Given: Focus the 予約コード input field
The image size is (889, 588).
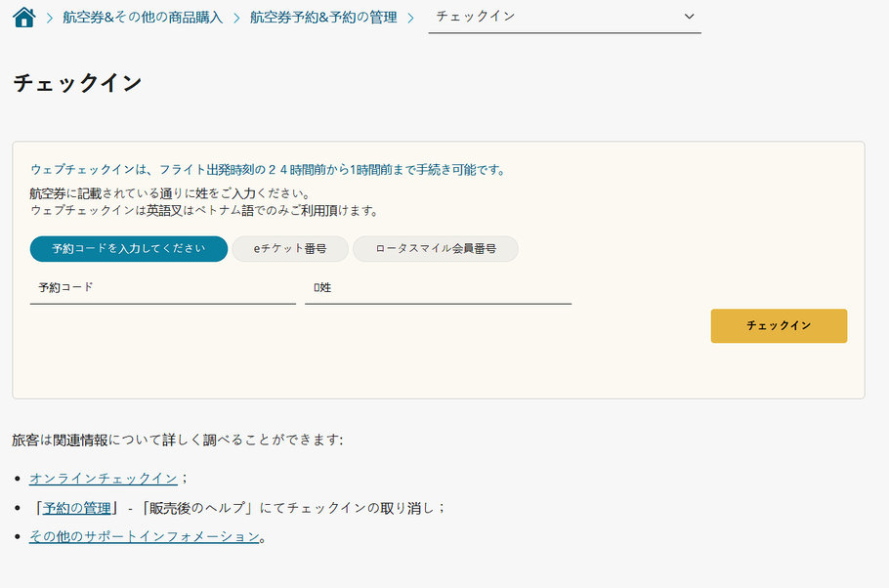Looking at the screenshot, I should pyautogui.click(x=163, y=288).
